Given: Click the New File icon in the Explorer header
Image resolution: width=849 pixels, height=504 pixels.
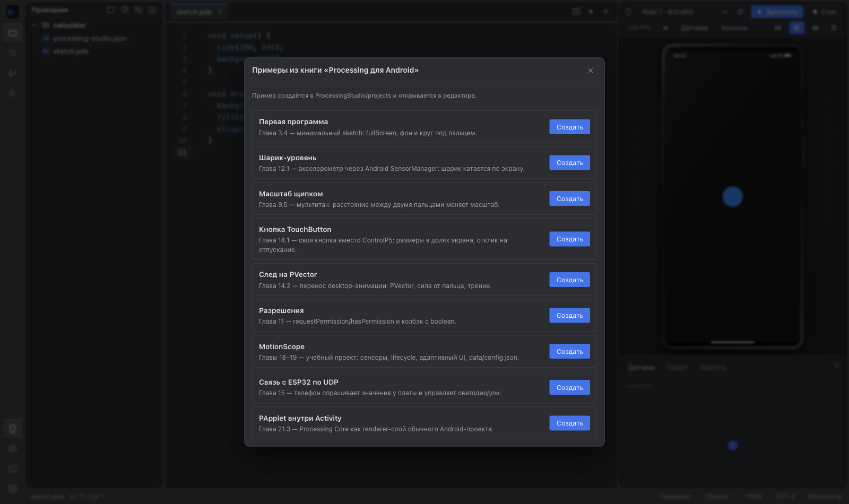Looking at the screenshot, I should pyautogui.click(x=125, y=10).
